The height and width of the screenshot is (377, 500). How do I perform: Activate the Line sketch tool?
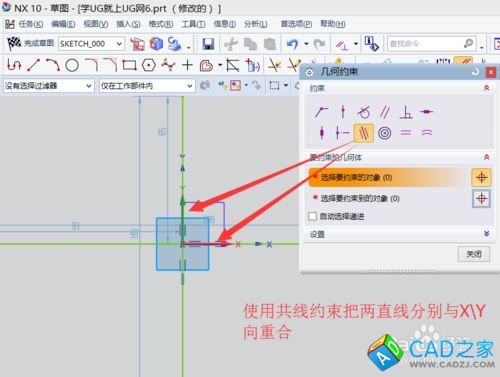tap(33, 65)
